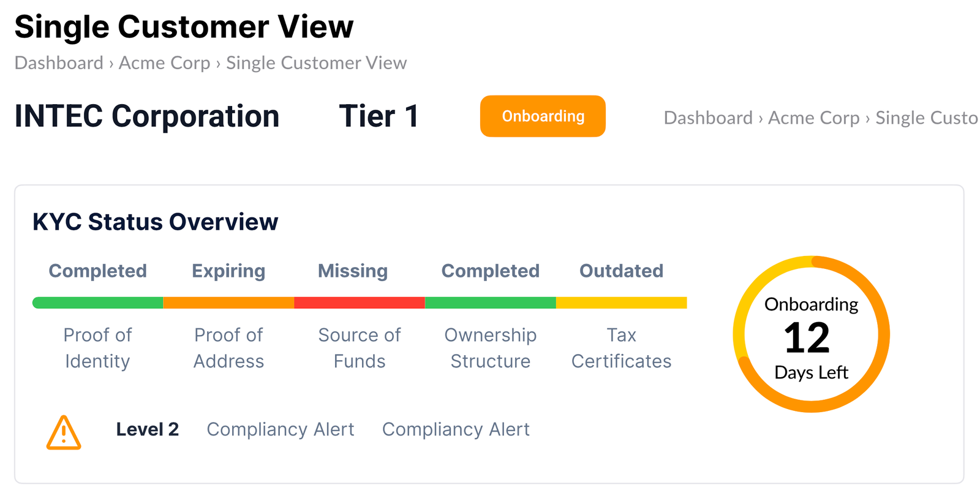The height and width of the screenshot is (493, 980).
Task: Click Dashboard in right-side breadcrumb
Action: 708,118
